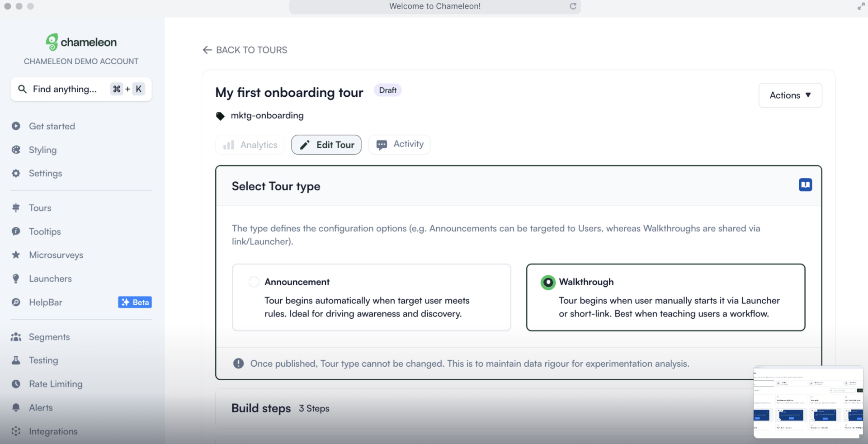
Task: Click the Rate Limiting clock icon
Action: coord(16,384)
